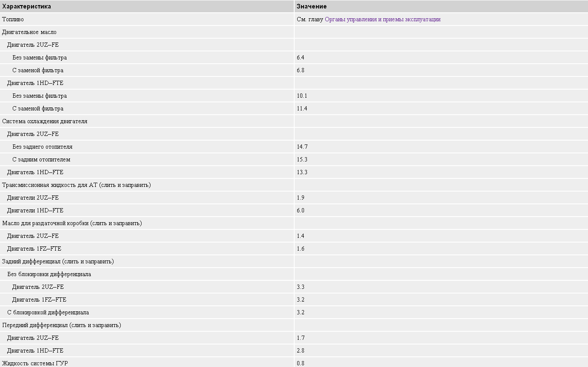This screenshot has height=367, width=588.
Task: Click the value 6.0
Action: pos(301,210)
